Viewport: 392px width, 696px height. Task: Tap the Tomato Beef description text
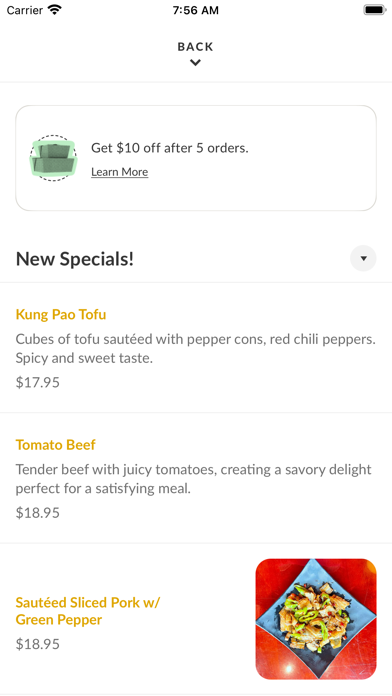coord(194,479)
